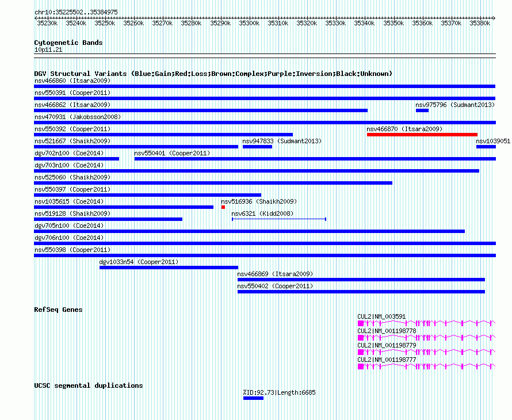Click the 35380k ruler position
This screenshot has height=420, width=512.
click(x=480, y=23)
